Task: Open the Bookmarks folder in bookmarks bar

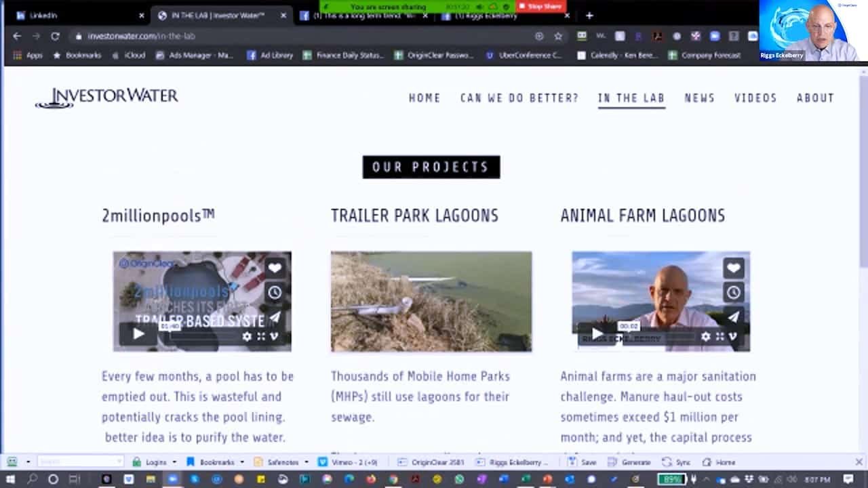Action: (77, 56)
